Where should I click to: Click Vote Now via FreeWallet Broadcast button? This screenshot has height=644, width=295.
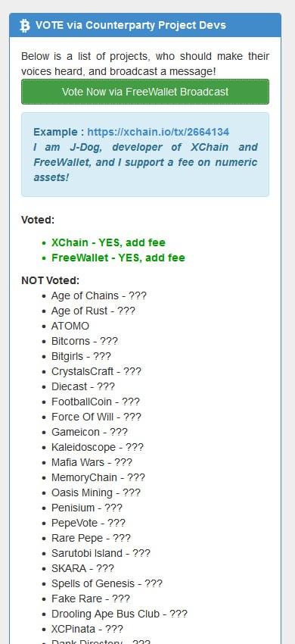145,92
